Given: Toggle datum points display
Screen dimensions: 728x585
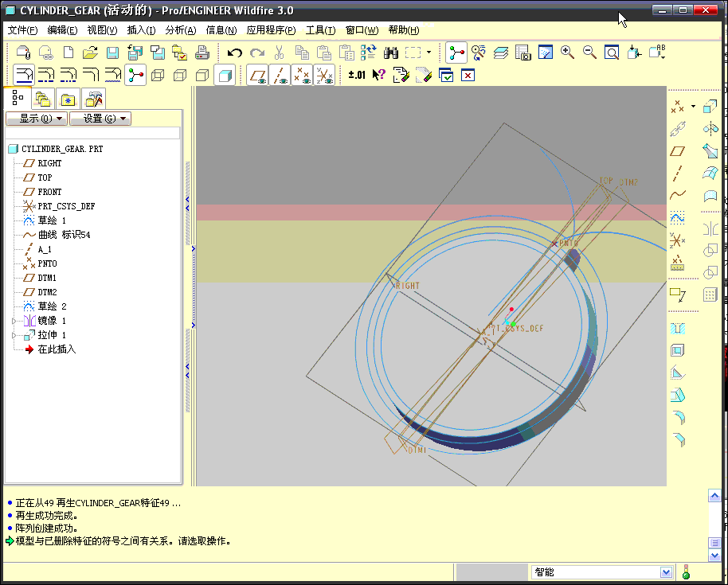Looking at the screenshot, I should click(x=302, y=75).
